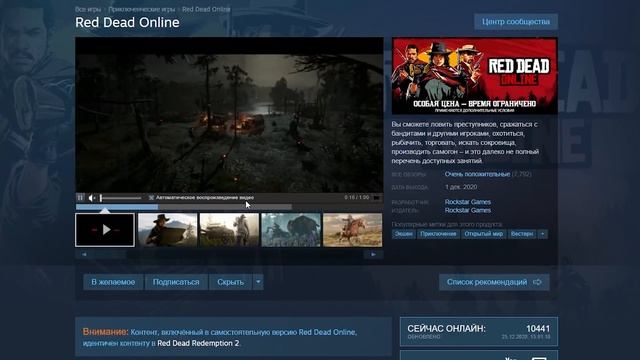Select the trailer video thumbnail
The image size is (640, 360).
point(105,230)
